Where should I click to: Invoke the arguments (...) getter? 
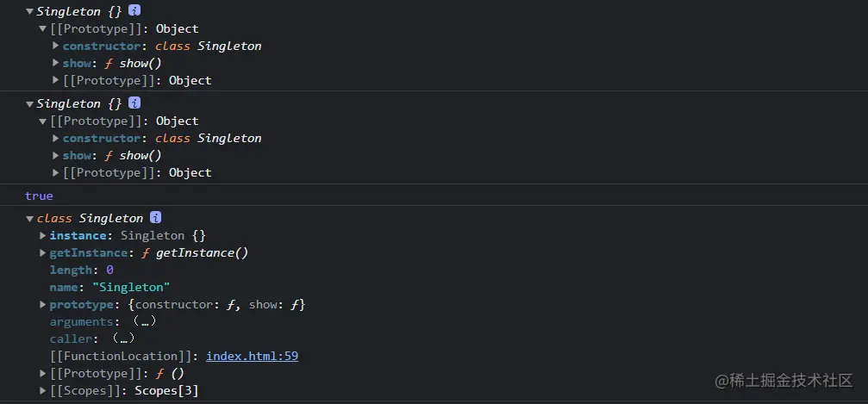[141, 321]
